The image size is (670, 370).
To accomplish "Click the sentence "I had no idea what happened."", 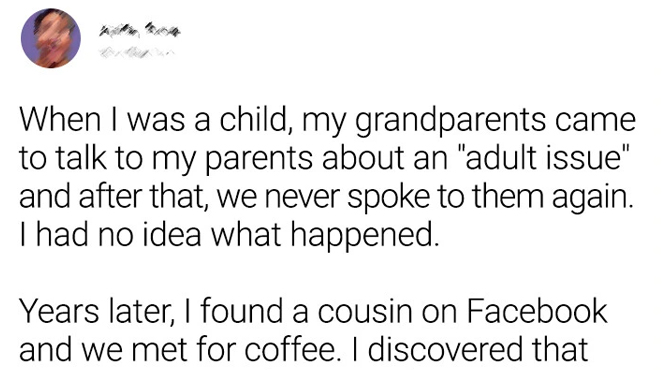I will click(229, 235).
